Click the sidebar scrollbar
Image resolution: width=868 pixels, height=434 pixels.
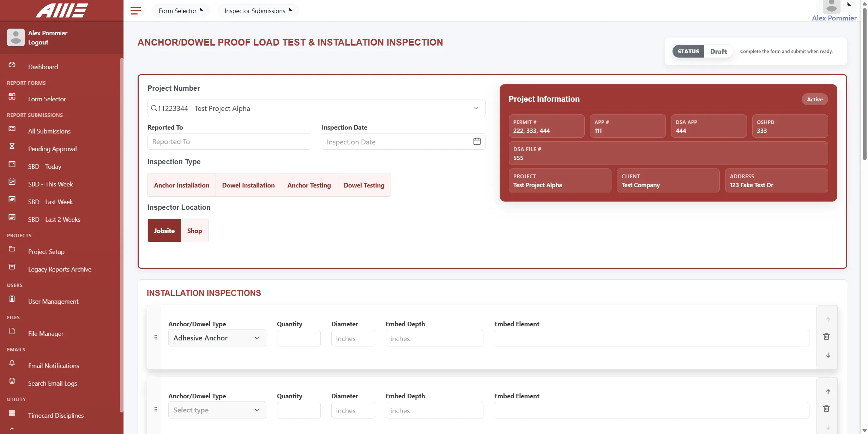pyautogui.click(x=121, y=235)
